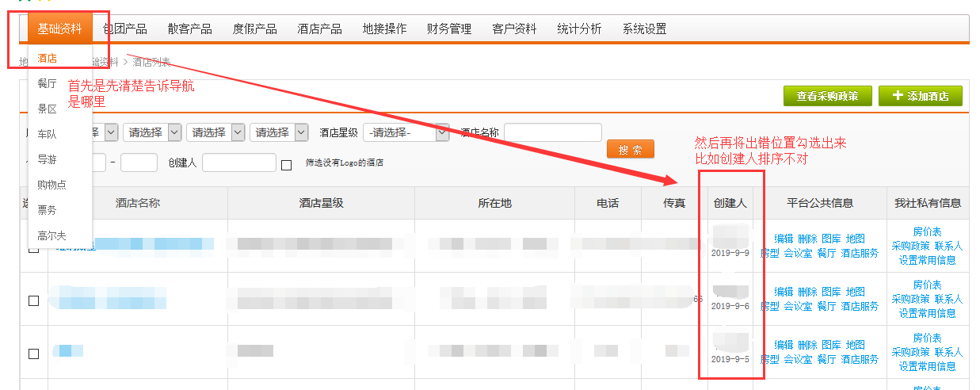Click the 查看采购政策 button
Screen dimensions: 980x390
click(x=827, y=96)
